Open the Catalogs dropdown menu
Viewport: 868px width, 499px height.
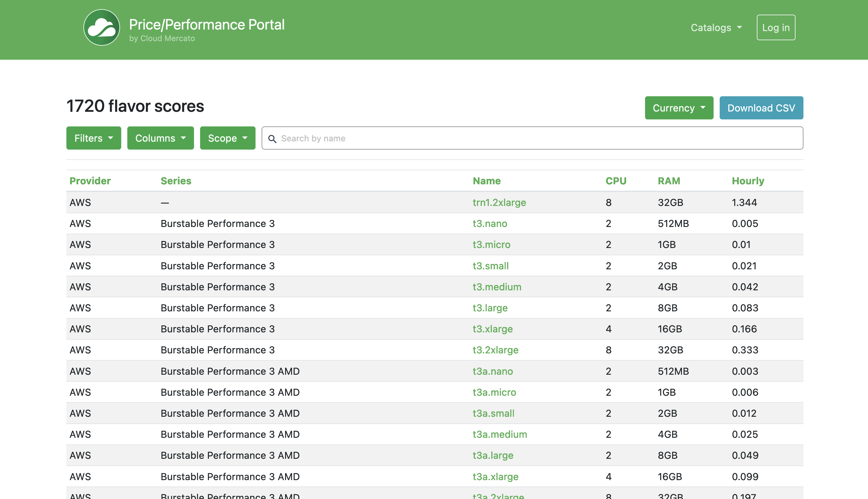tap(716, 27)
